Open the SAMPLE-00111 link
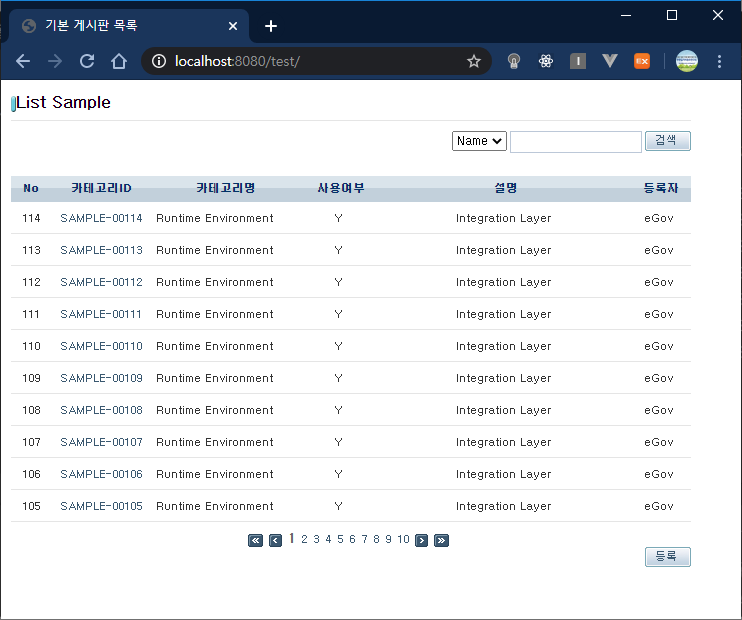 [x=101, y=314]
